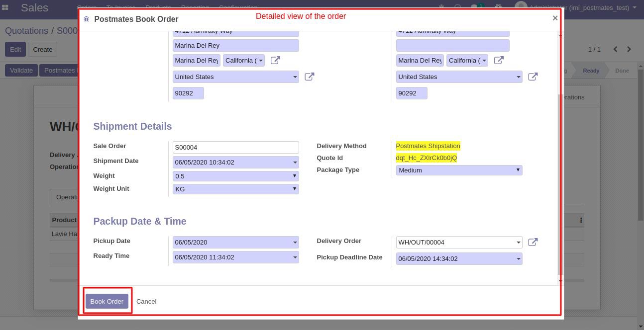This screenshot has width=644, height=330.
Task: Open Administrator user menu caret
Action: [635, 7]
